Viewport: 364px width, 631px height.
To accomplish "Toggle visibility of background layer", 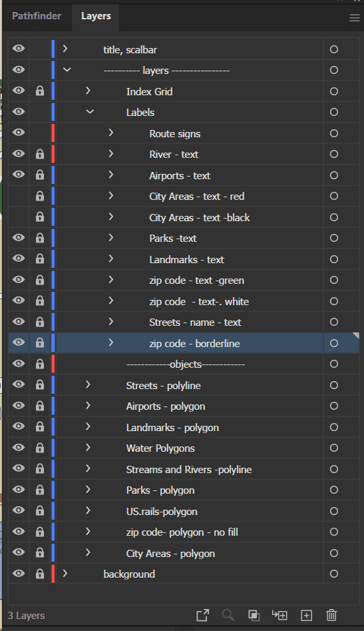I will (x=19, y=574).
